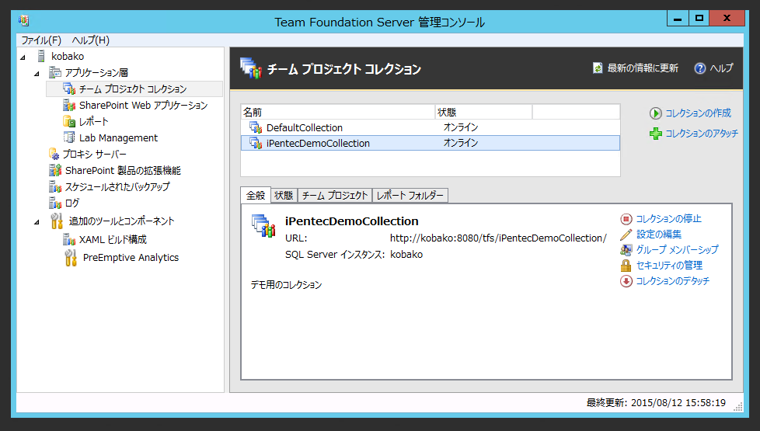The image size is (760, 431).
Task: Click the application icon in title bar
Action: tap(24, 21)
